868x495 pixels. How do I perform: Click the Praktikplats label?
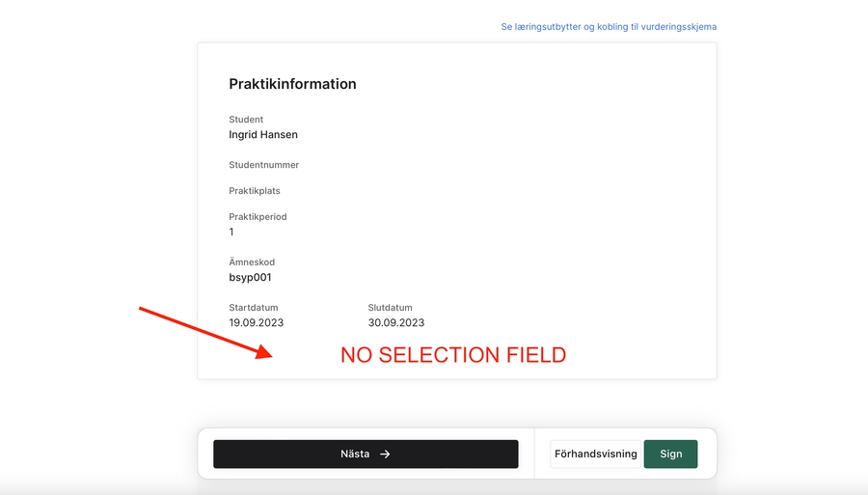pyautogui.click(x=255, y=191)
